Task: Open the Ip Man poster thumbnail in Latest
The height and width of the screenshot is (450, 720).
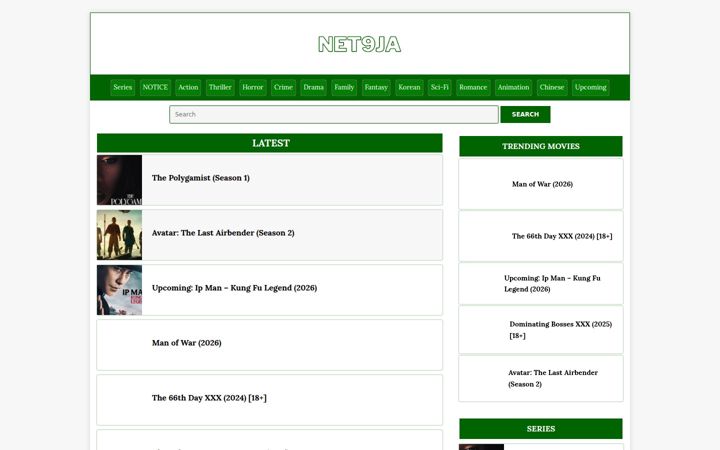Action: pos(119,290)
